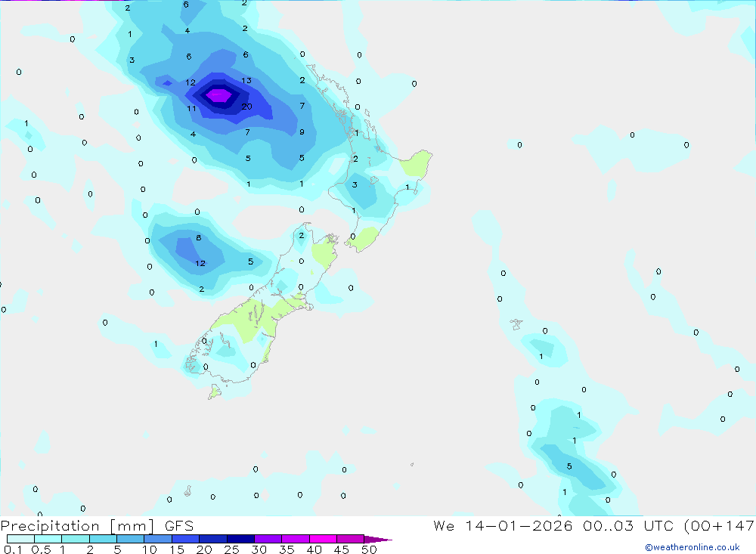The height and width of the screenshot is (554, 756).
Task: Select the 5–10 mm light blue legend swatch
Action: point(130,539)
